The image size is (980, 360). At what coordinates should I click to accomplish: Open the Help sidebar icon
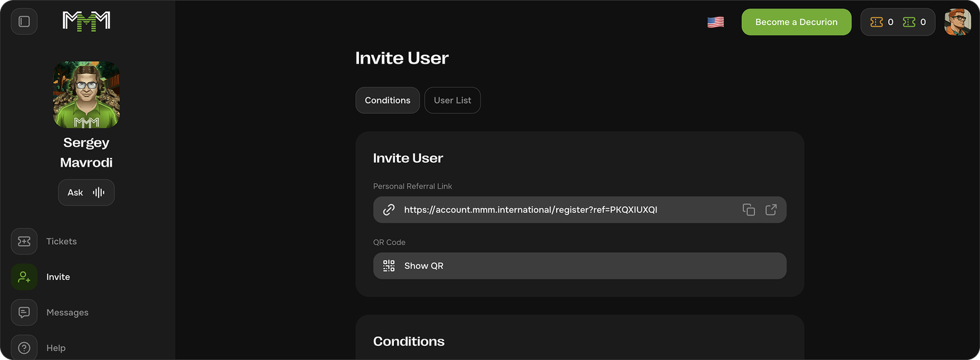[x=24, y=348]
